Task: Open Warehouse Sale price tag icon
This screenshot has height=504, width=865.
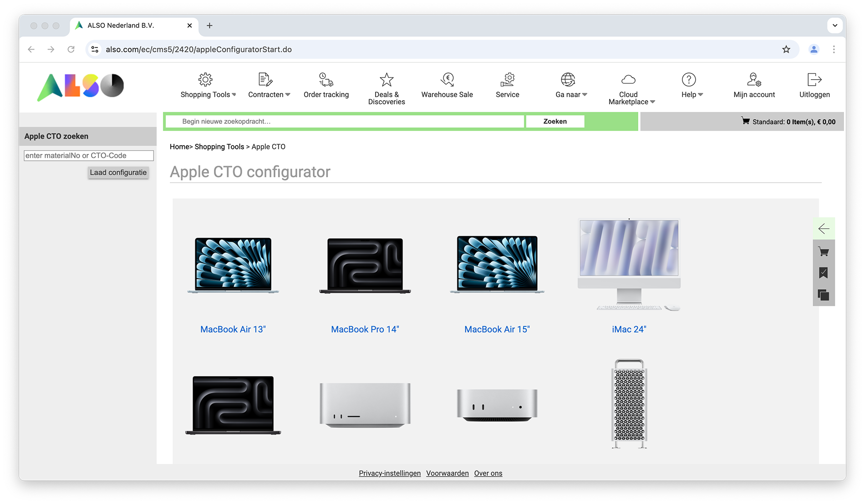Action: tap(447, 80)
